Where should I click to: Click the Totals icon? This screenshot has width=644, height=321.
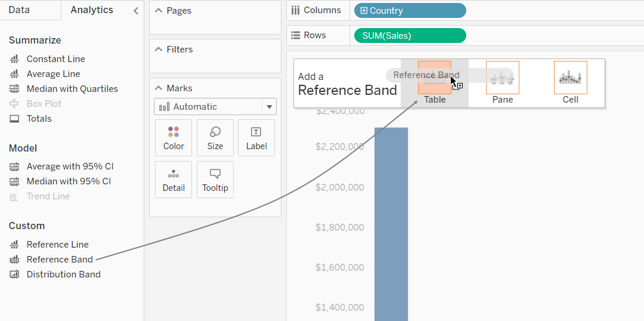pos(14,119)
